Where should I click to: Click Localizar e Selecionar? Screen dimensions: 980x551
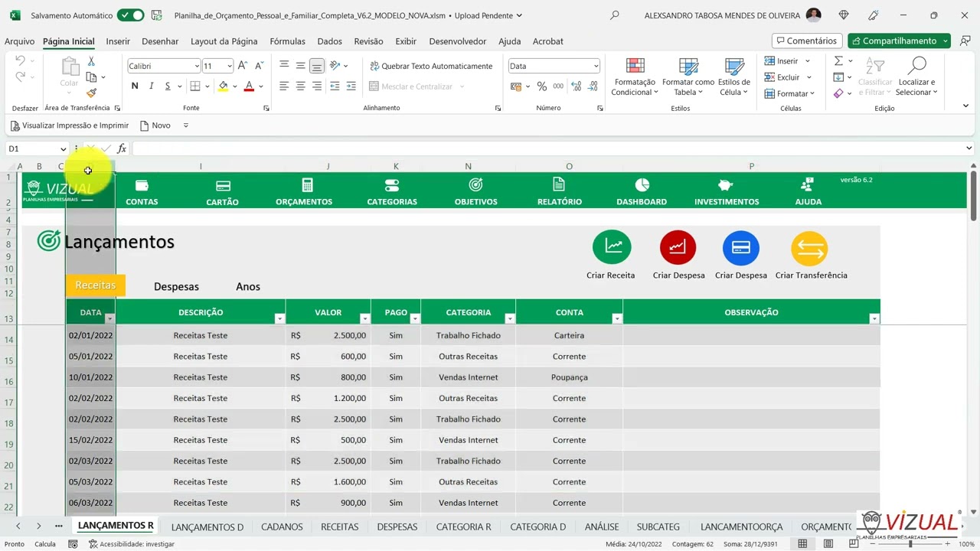[x=916, y=77]
